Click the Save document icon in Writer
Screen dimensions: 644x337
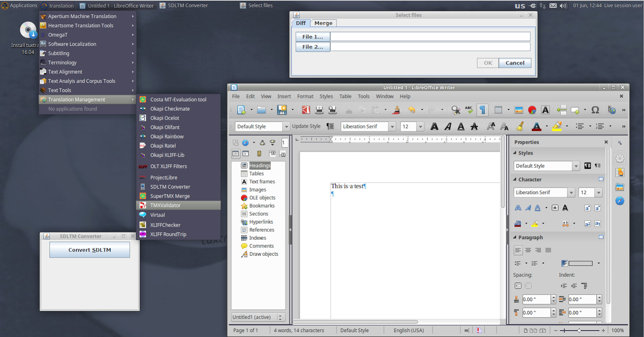pos(282,110)
